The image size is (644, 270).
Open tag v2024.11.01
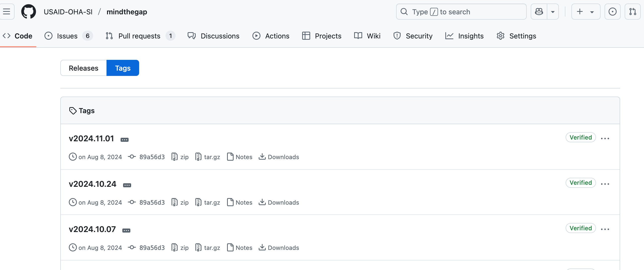point(91,139)
